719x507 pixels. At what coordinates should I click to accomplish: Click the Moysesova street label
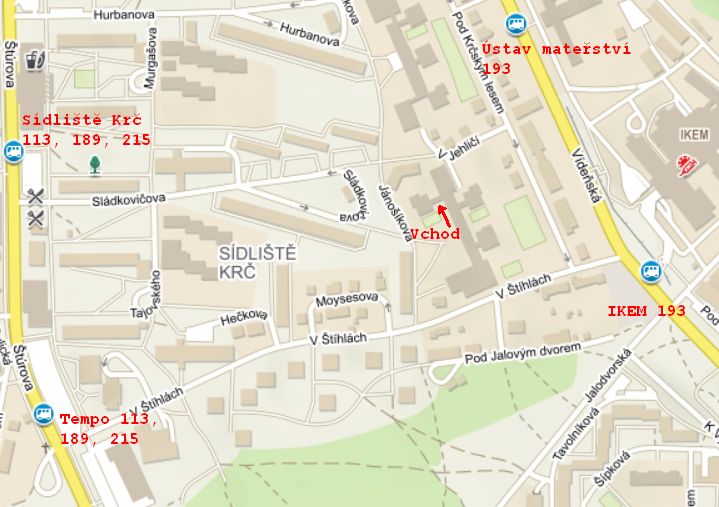(347, 300)
